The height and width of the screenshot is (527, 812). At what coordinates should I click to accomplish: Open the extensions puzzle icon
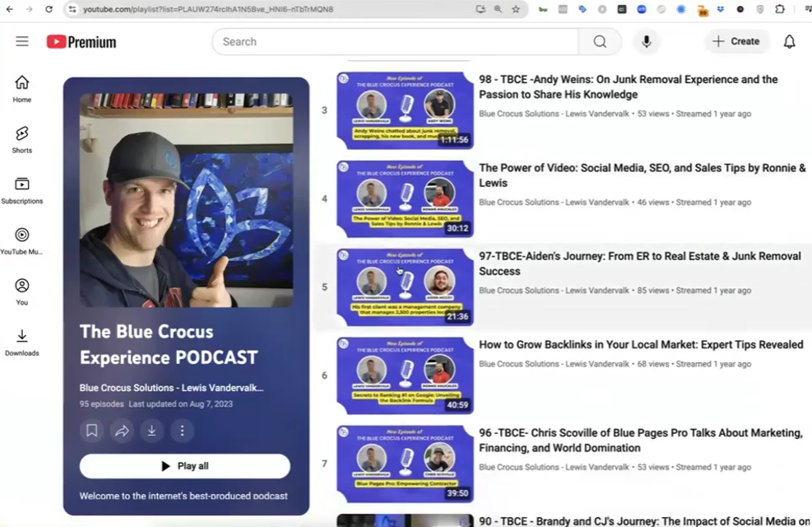click(x=779, y=9)
